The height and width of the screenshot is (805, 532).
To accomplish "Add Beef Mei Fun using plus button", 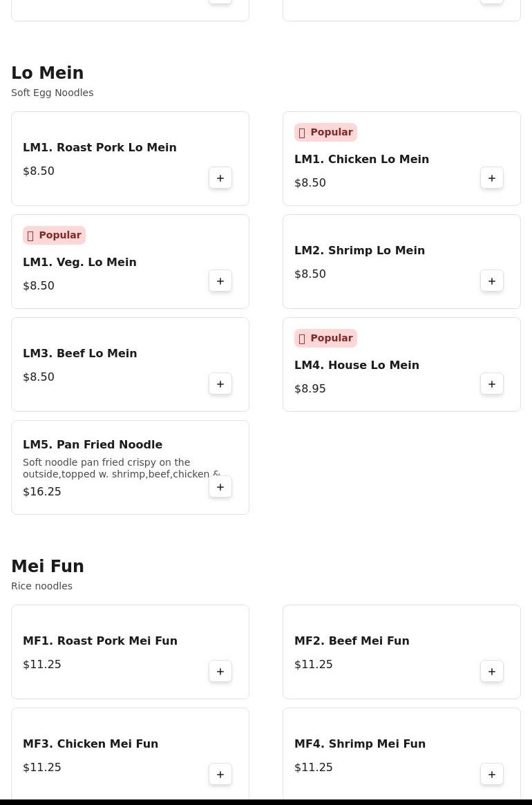I will point(492,672).
